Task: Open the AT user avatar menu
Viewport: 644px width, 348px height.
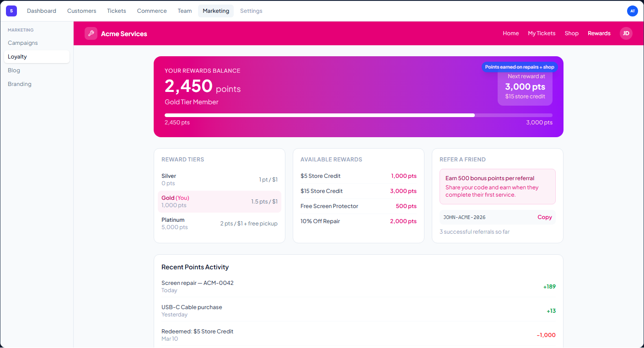Action: tap(633, 11)
